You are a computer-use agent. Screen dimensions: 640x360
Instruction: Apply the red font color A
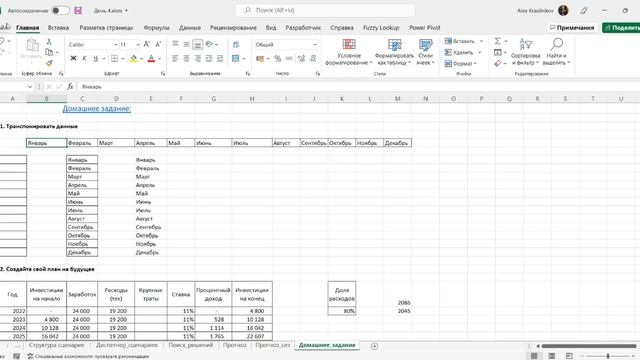click(151, 59)
